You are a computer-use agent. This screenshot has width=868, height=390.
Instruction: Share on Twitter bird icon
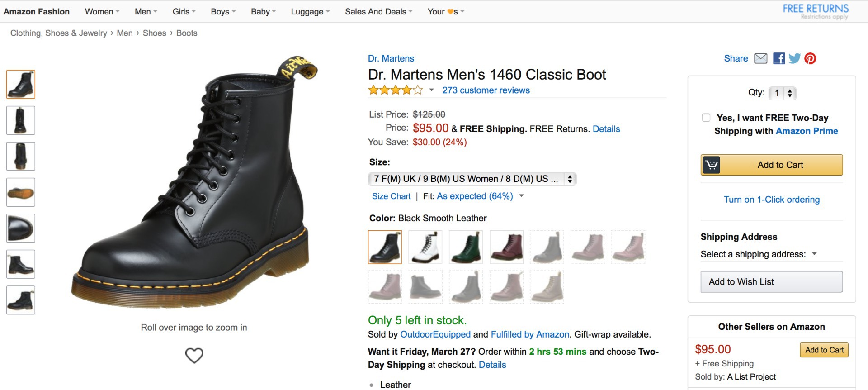point(794,58)
